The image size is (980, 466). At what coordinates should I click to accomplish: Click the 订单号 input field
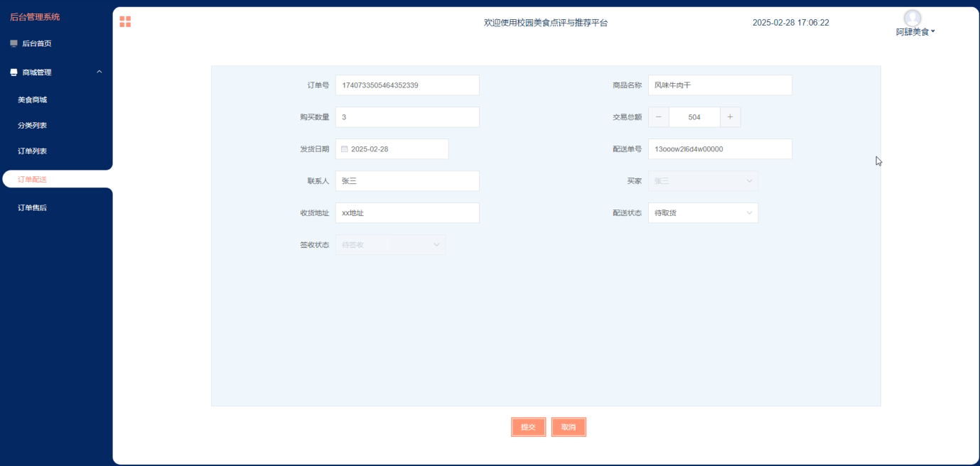click(x=407, y=85)
